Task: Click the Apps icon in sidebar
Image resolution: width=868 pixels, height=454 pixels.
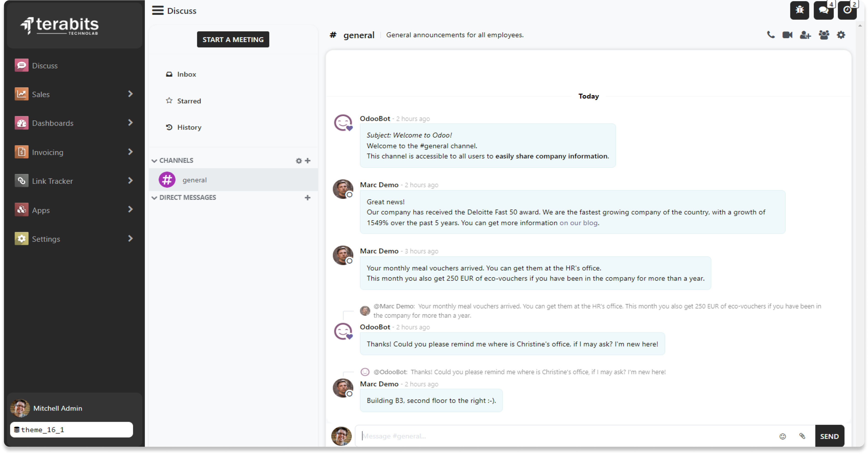Action: coord(21,210)
